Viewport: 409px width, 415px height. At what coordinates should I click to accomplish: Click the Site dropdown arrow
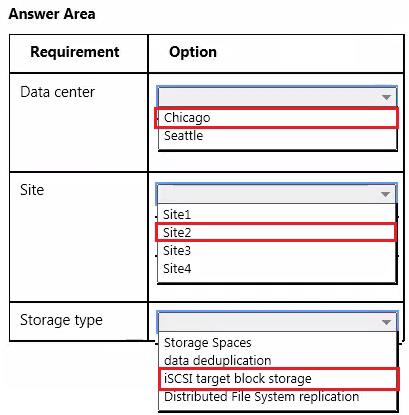pyautogui.click(x=385, y=194)
